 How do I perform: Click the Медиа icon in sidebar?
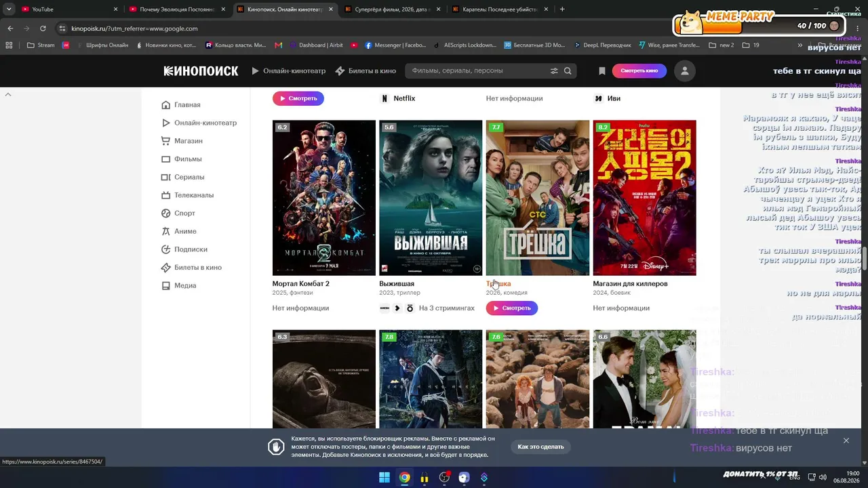pyautogui.click(x=165, y=285)
